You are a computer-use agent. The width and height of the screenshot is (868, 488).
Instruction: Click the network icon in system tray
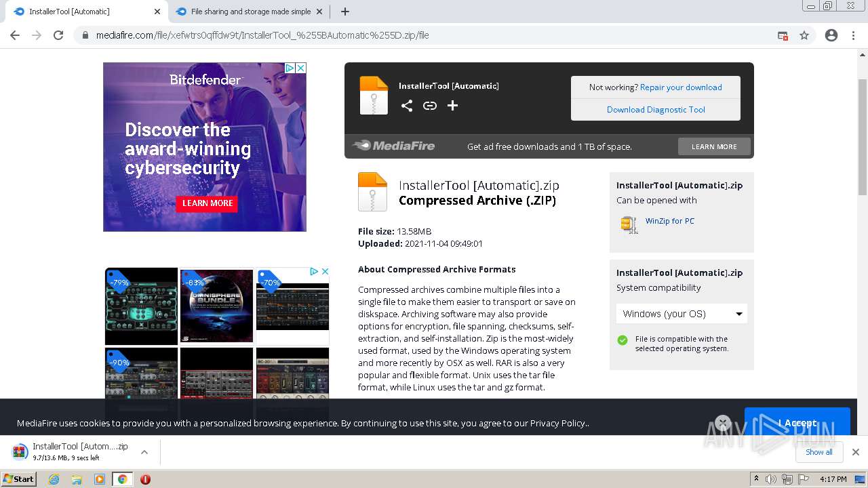coord(787,479)
